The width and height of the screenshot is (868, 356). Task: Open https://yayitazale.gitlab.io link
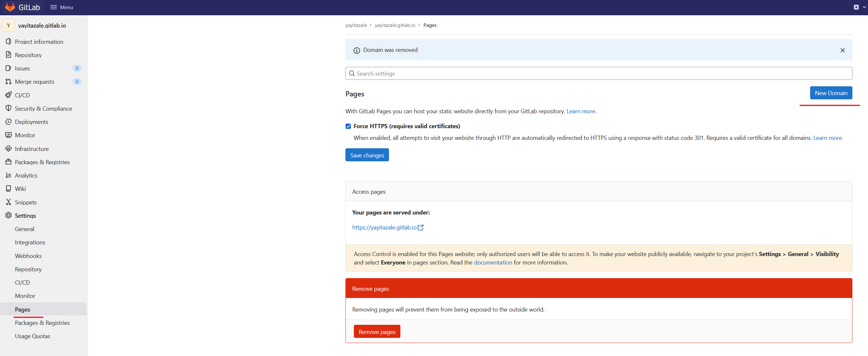(x=384, y=227)
